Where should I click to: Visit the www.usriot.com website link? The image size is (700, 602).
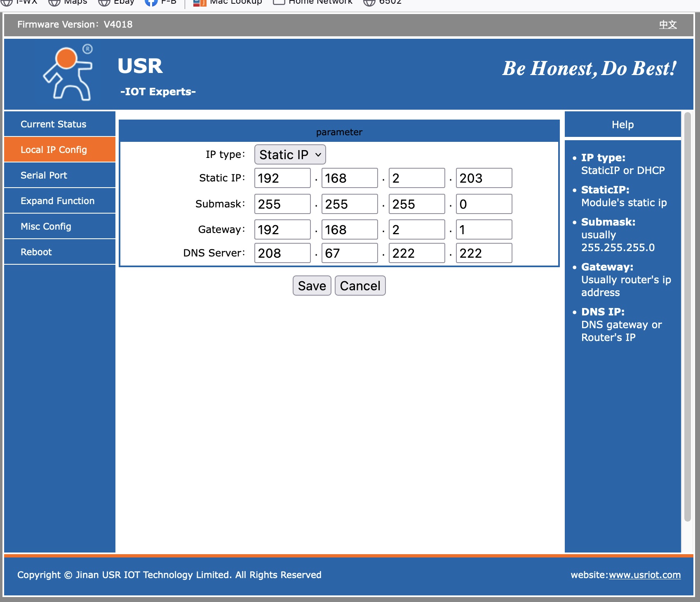[644, 575]
